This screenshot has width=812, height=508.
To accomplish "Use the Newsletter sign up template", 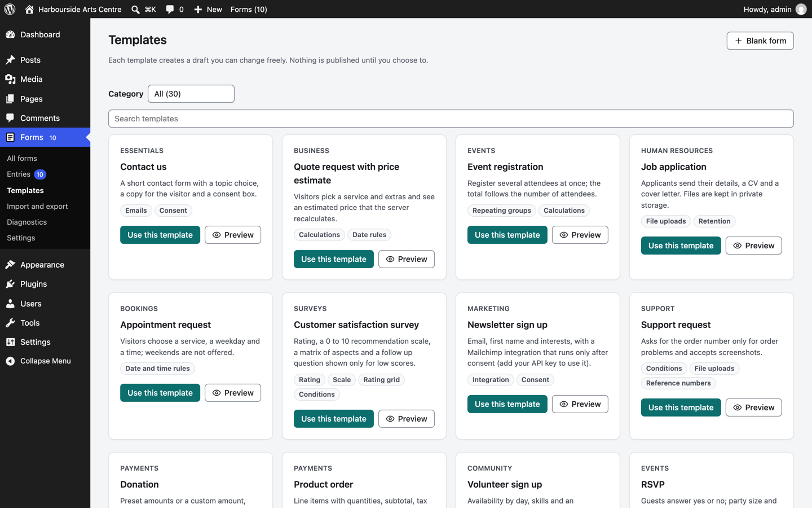I will (507, 404).
